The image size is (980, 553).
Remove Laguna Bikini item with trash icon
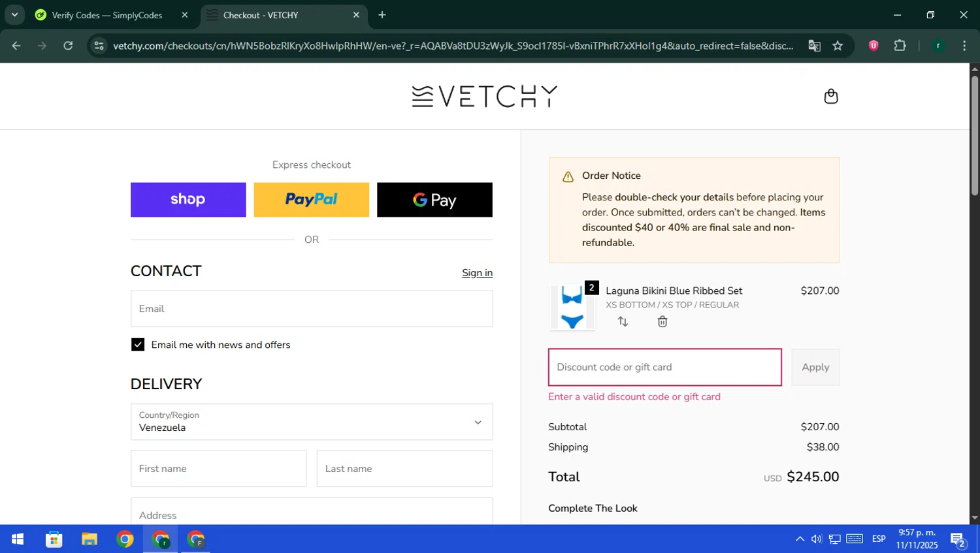[x=662, y=321]
